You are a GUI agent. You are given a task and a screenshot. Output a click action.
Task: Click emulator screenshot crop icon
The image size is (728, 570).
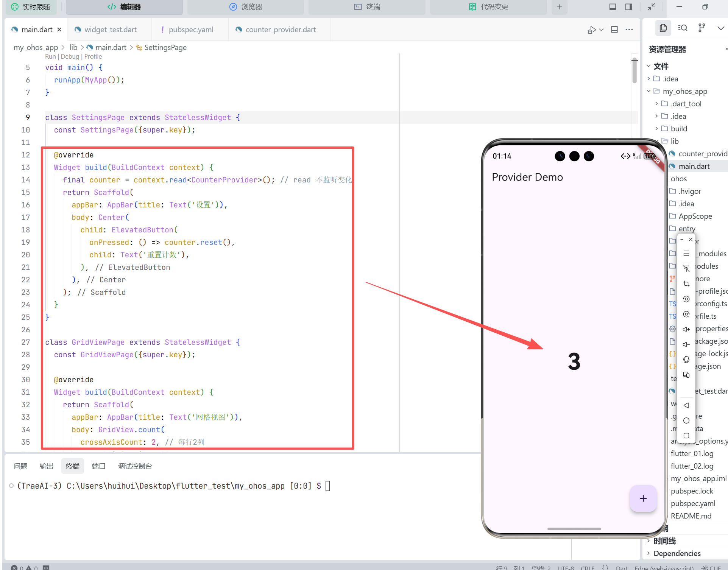click(686, 284)
